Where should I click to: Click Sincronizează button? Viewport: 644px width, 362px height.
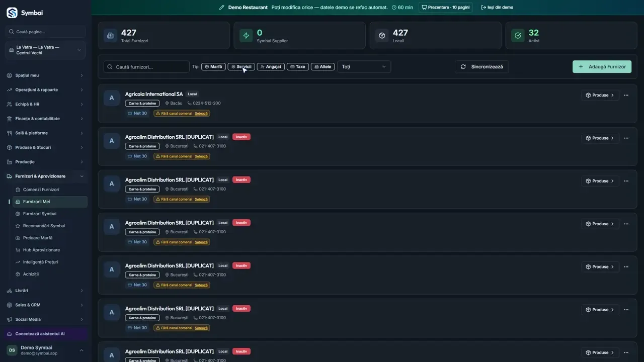tap(482, 67)
